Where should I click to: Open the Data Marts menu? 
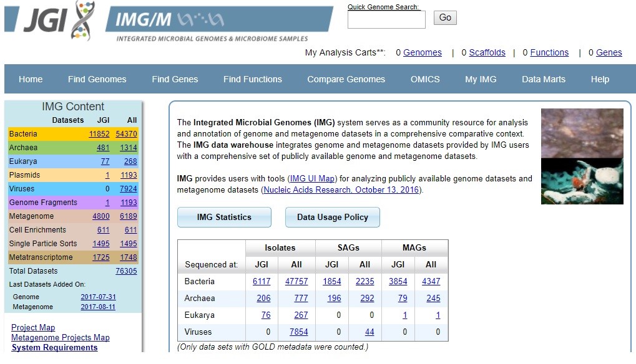[x=544, y=79]
